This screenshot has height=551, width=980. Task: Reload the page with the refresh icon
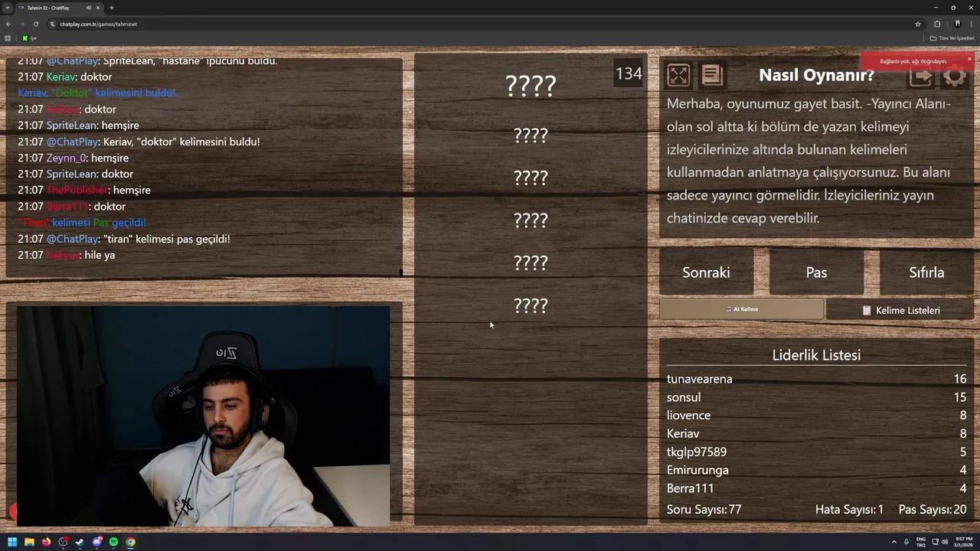tap(36, 24)
